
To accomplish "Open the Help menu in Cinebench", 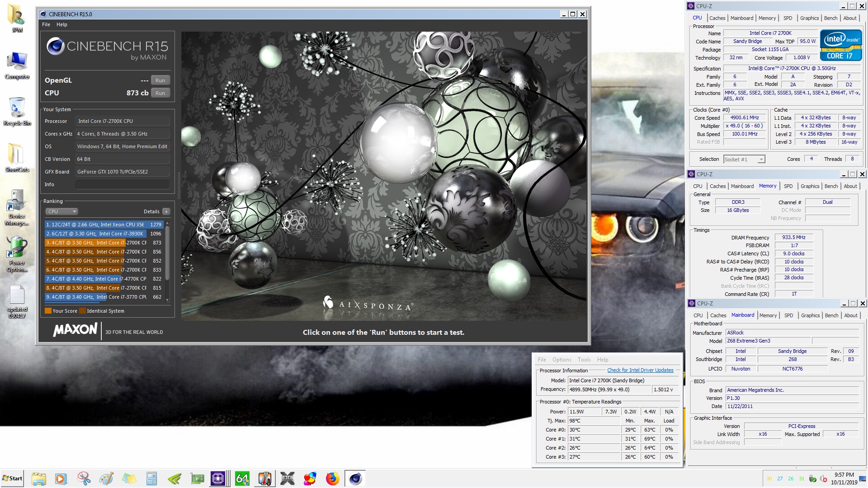I will [x=61, y=24].
